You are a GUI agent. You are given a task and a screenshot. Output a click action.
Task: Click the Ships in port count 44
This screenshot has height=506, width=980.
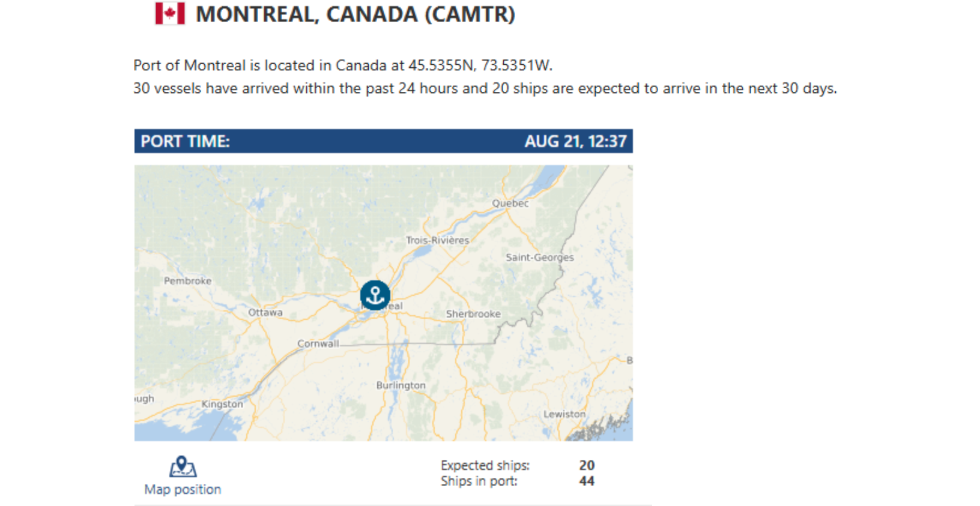tap(587, 481)
